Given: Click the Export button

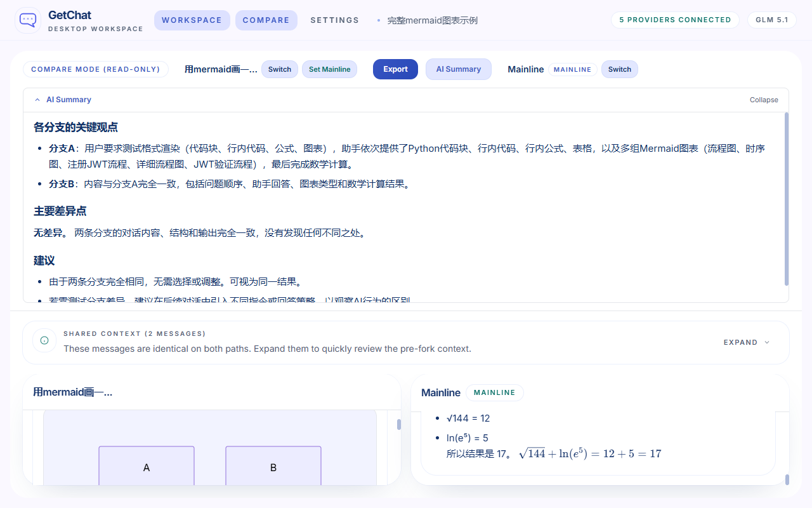Looking at the screenshot, I should click(395, 69).
